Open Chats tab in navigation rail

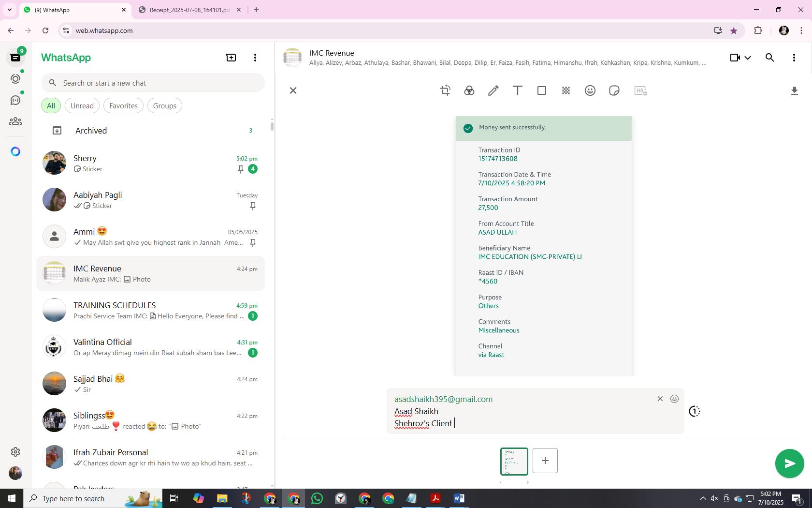(15, 58)
